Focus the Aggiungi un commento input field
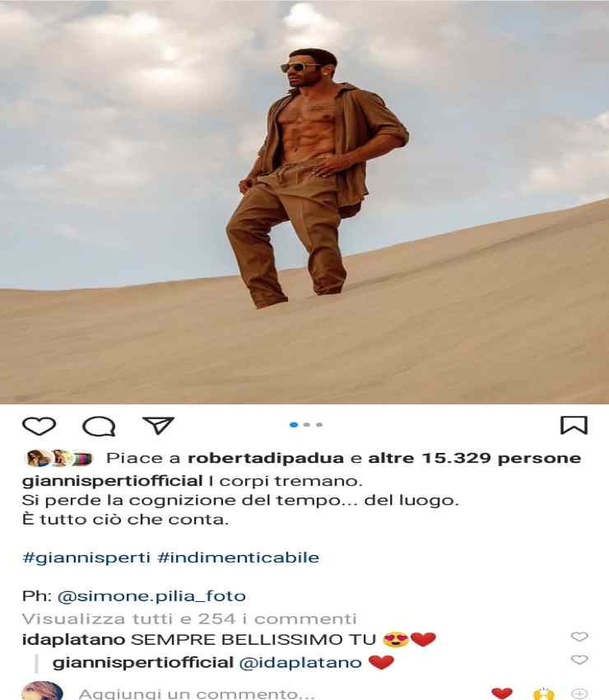Screen dimensions: 609x700 click(197, 693)
